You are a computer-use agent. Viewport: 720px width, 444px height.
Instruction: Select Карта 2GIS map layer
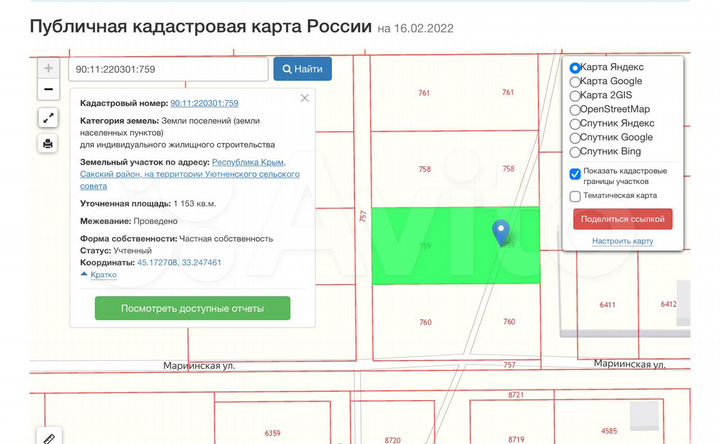[575, 96]
